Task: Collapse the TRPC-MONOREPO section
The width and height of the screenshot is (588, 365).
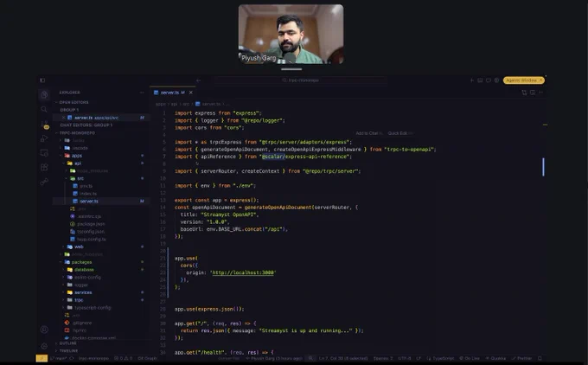Action: (x=77, y=133)
